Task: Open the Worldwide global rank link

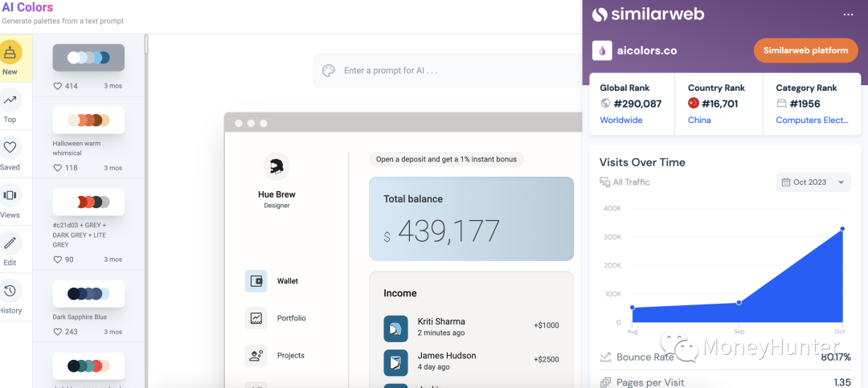Action: coord(621,120)
